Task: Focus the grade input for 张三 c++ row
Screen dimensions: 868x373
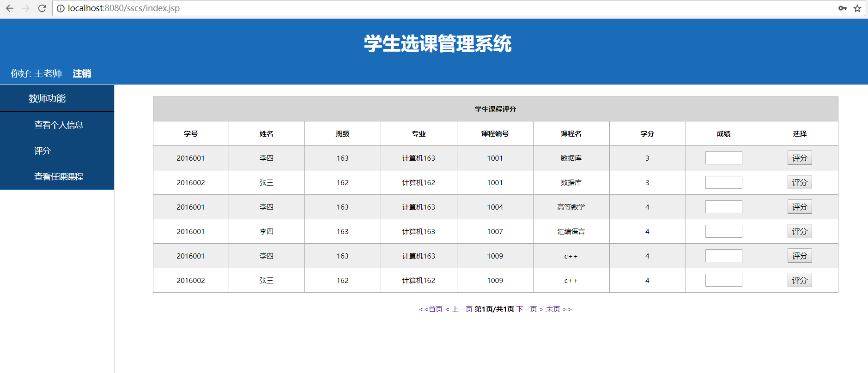Action: click(x=723, y=280)
